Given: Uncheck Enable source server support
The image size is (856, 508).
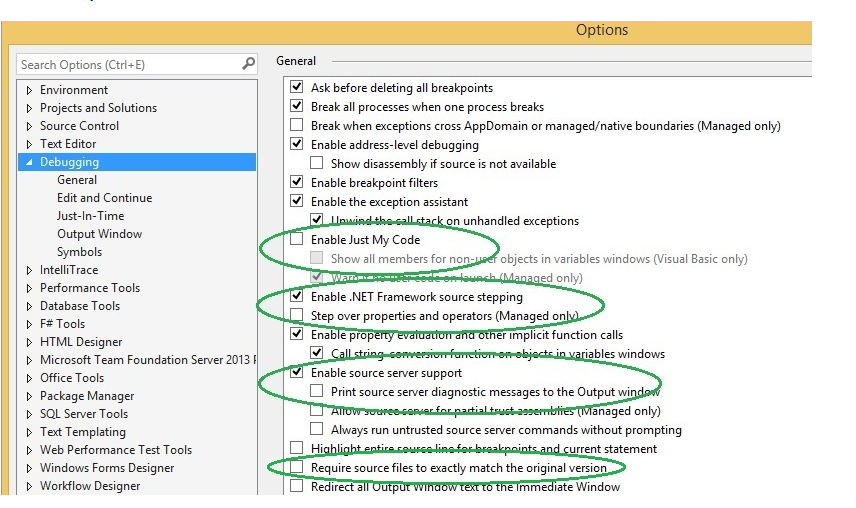Looking at the screenshot, I should 296,372.
